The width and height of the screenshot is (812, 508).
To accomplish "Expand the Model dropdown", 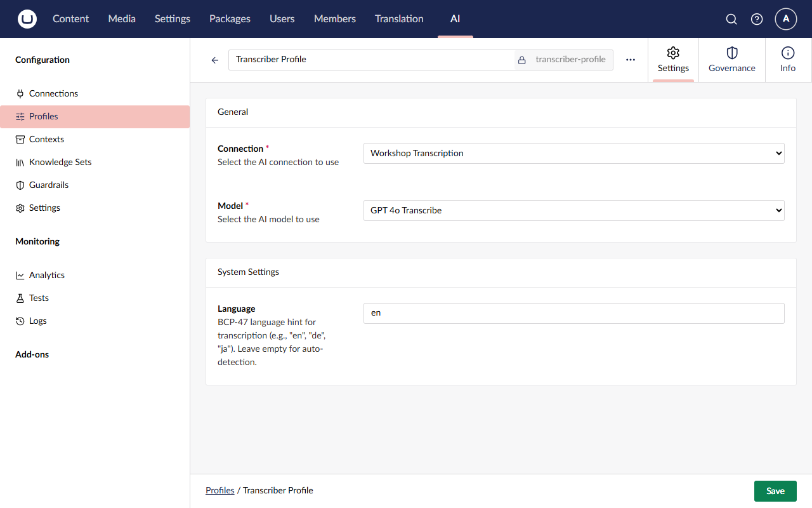I will click(x=574, y=210).
